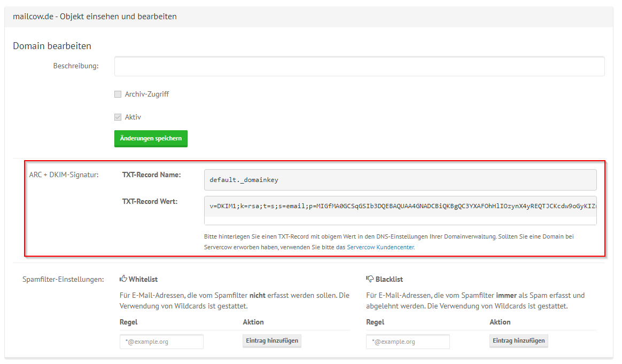This screenshot has width=622, height=364.
Task: Click the Whitelist Regel input field
Action: coord(161,341)
